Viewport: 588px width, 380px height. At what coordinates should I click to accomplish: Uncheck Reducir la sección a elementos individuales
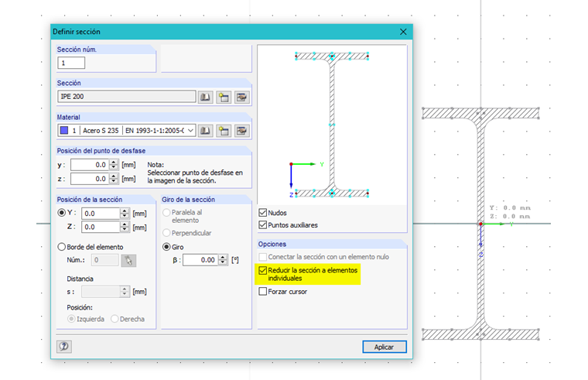tap(262, 270)
